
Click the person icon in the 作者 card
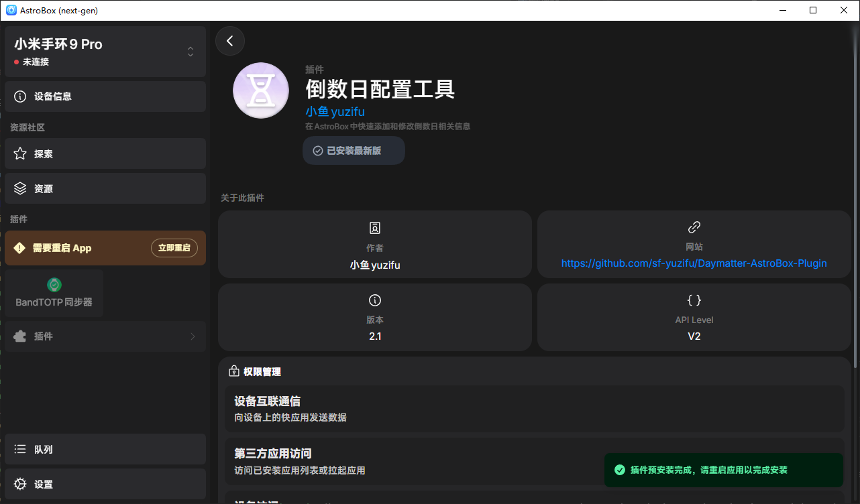[375, 228]
